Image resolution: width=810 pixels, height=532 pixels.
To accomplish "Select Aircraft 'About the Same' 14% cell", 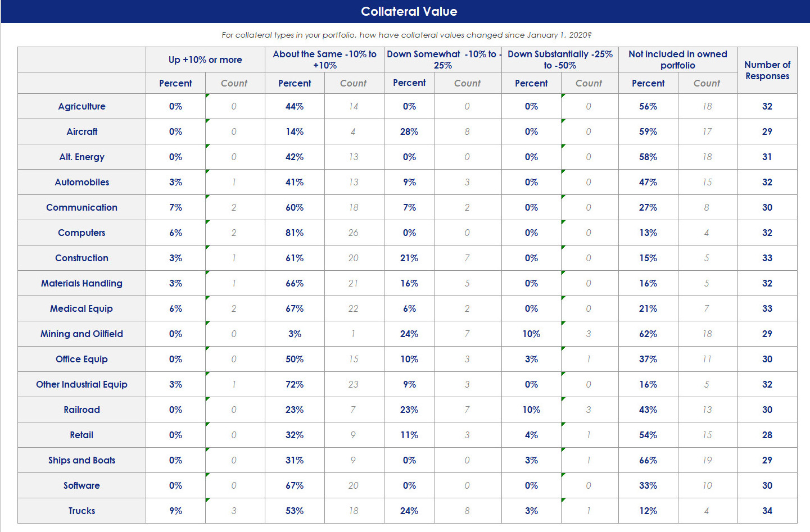I will click(295, 131).
